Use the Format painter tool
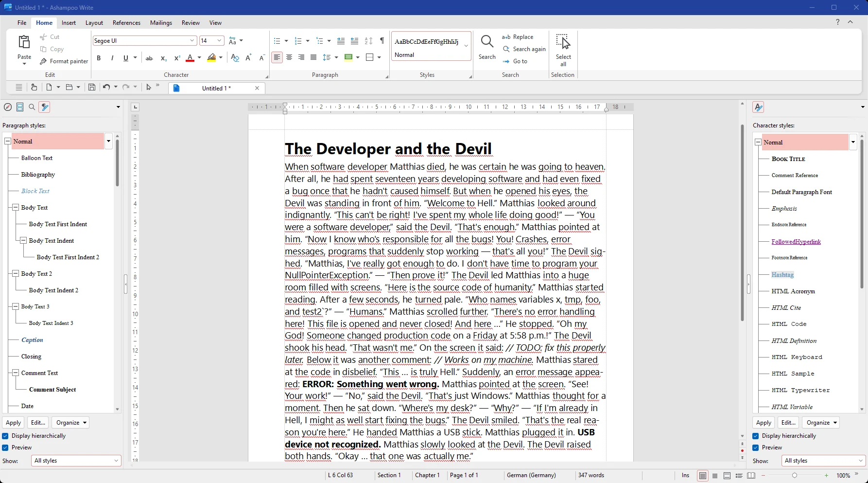Viewport: 868px width, 483px height. [x=64, y=61]
